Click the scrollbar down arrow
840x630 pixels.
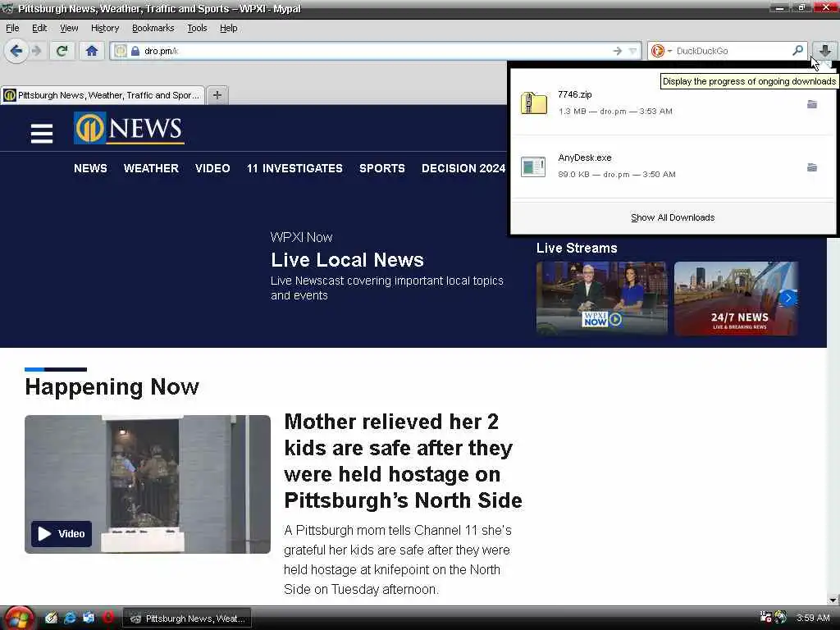[x=833, y=600]
